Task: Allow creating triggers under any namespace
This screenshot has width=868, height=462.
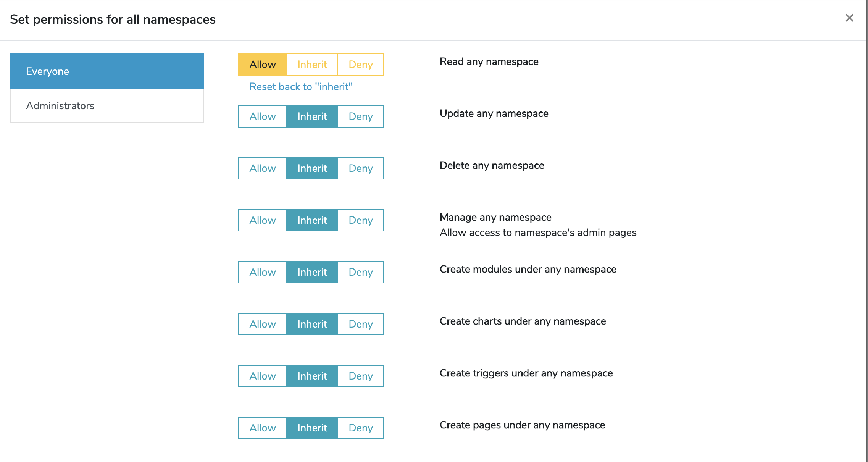Action: (262, 376)
